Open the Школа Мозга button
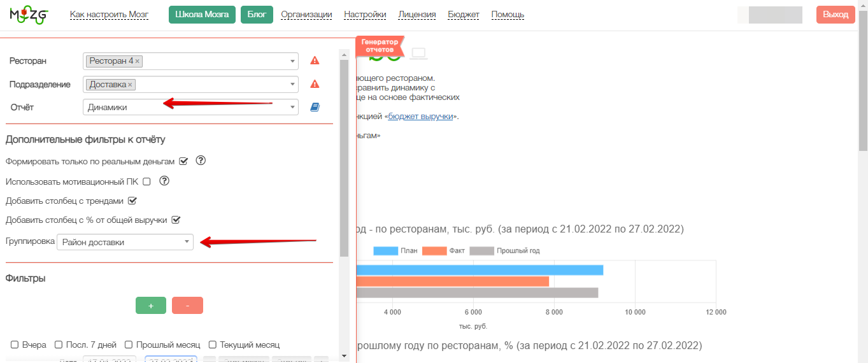 coord(202,15)
